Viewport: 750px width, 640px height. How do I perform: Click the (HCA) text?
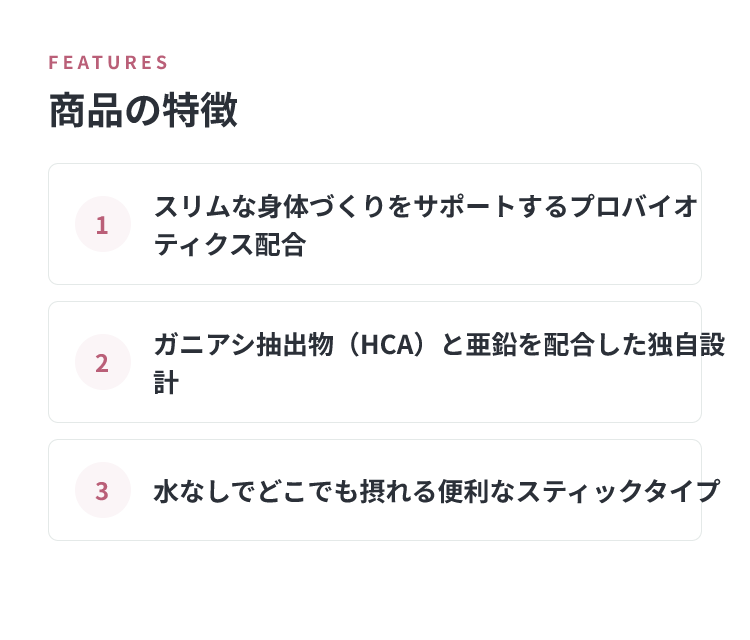386,345
